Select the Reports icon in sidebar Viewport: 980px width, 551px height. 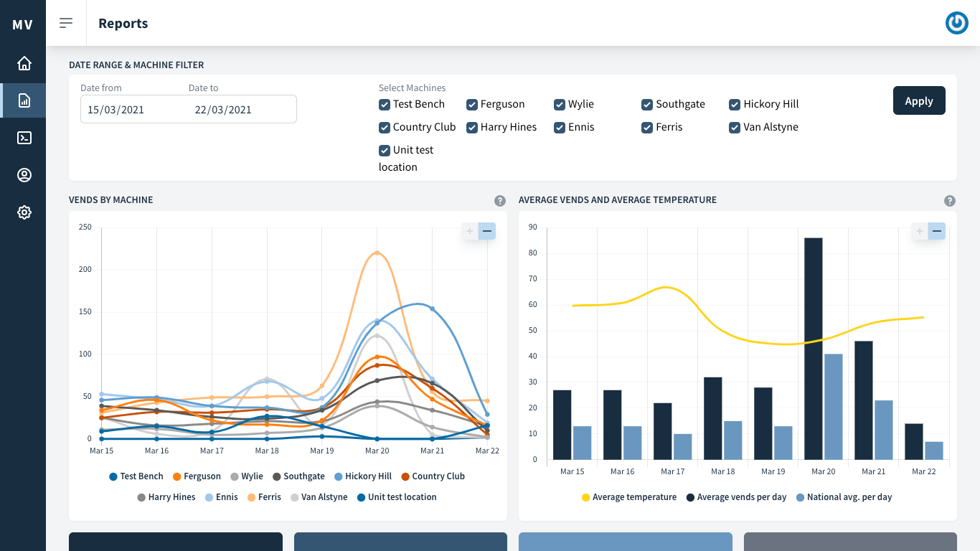(x=24, y=100)
